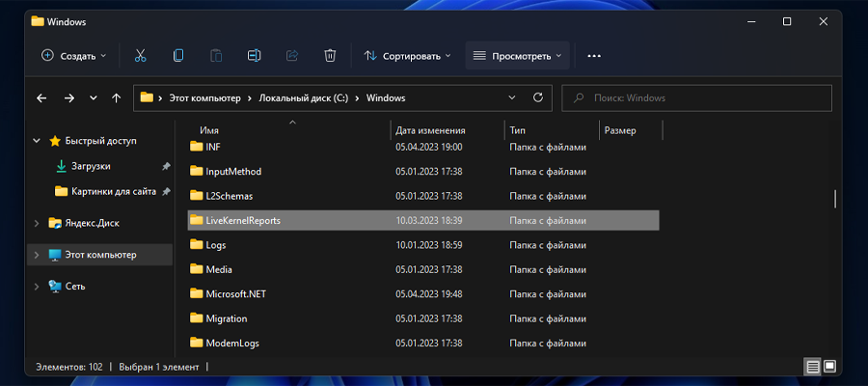Viewport: 868px width, 386px height.
Task: Expand the Сеть tree node
Action: (37, 287)
